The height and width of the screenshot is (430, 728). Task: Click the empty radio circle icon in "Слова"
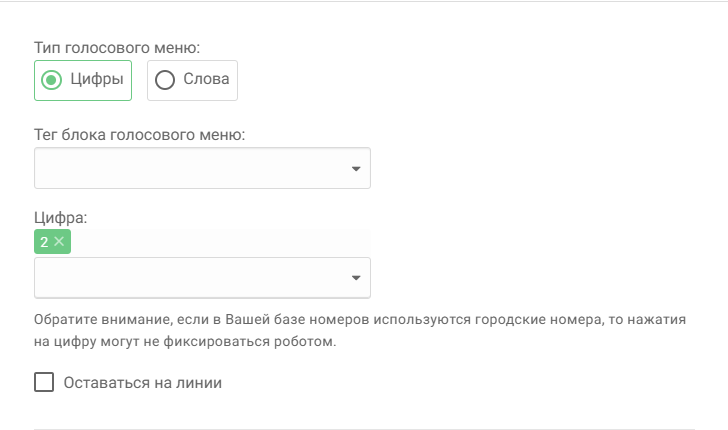[165, 80]
